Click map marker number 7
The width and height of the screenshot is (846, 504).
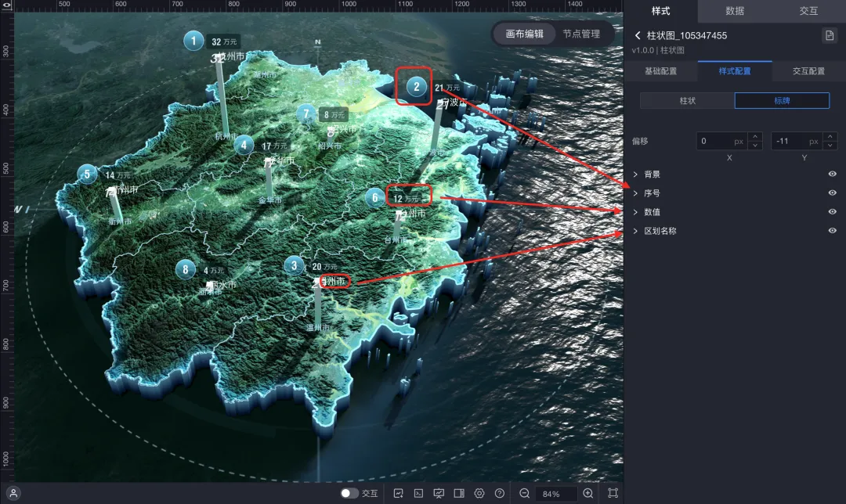pos(306,113)
